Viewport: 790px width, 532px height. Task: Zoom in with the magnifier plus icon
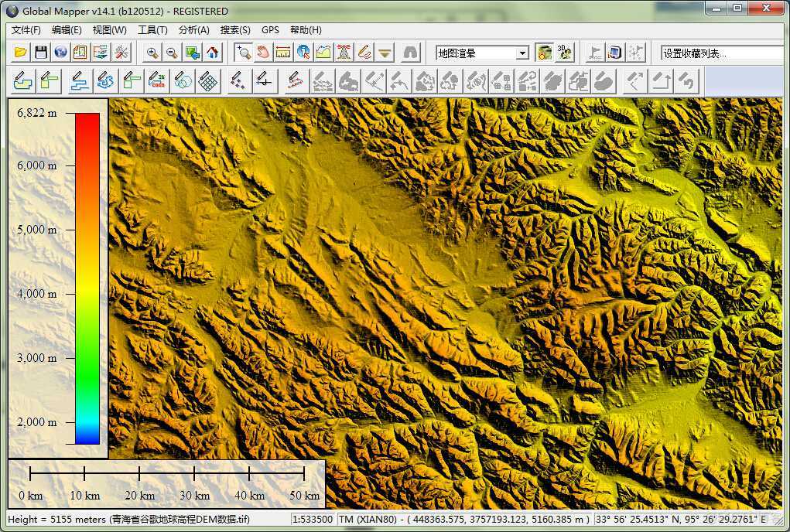[151, 53]
